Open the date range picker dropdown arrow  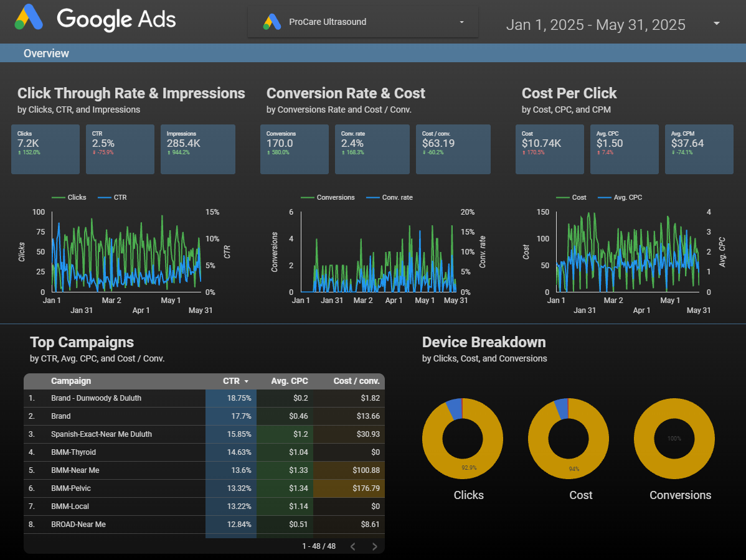[x=717, y=24]
